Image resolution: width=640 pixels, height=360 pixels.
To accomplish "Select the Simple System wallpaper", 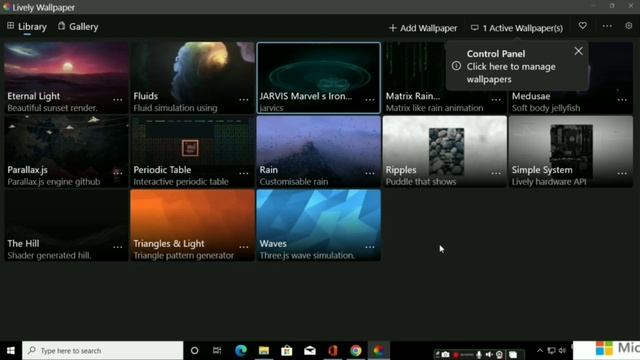I will (x=571, y=151).
